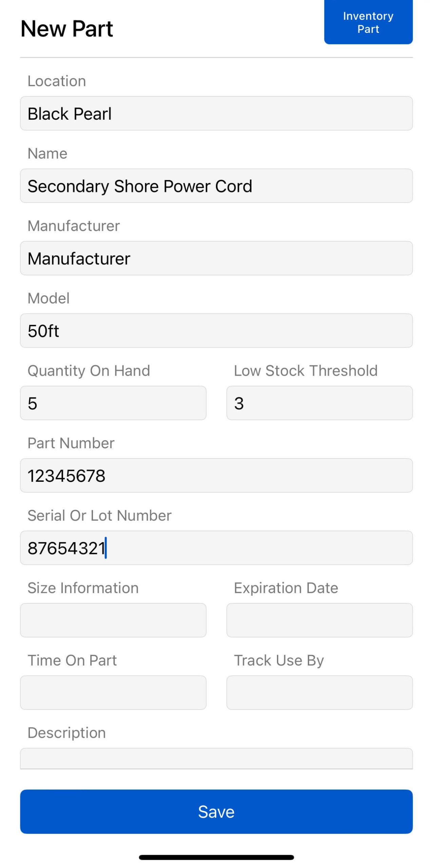Click the Time On Part field

[113, 693]
